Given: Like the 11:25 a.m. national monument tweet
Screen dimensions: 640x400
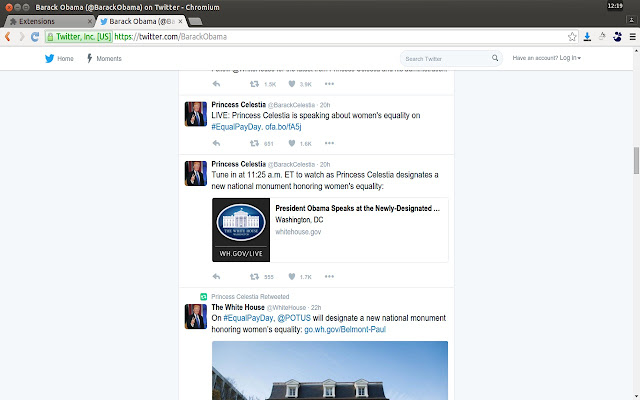Looking at the screenshot, I should pos(291,276).
